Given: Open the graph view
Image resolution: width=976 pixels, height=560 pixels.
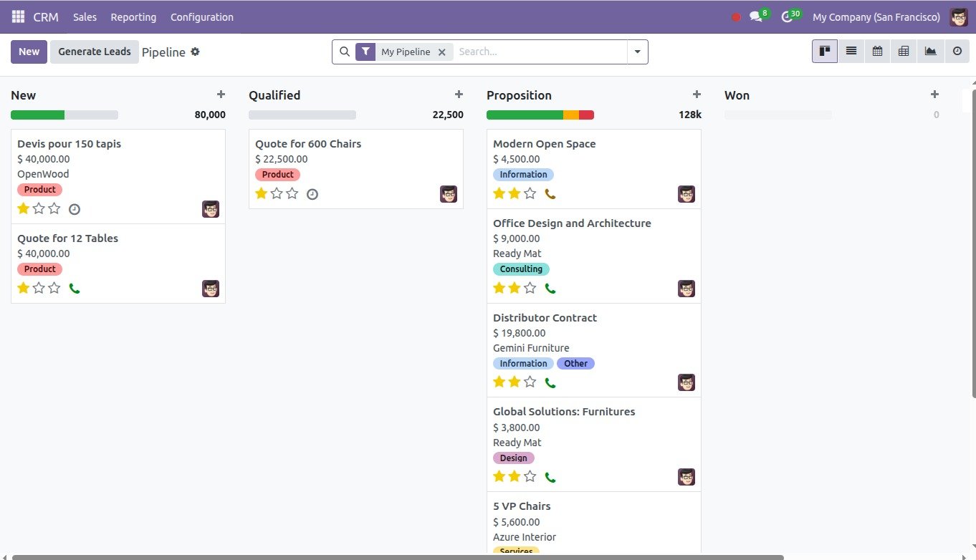Looking at the screenshot, I should point(930,52).
